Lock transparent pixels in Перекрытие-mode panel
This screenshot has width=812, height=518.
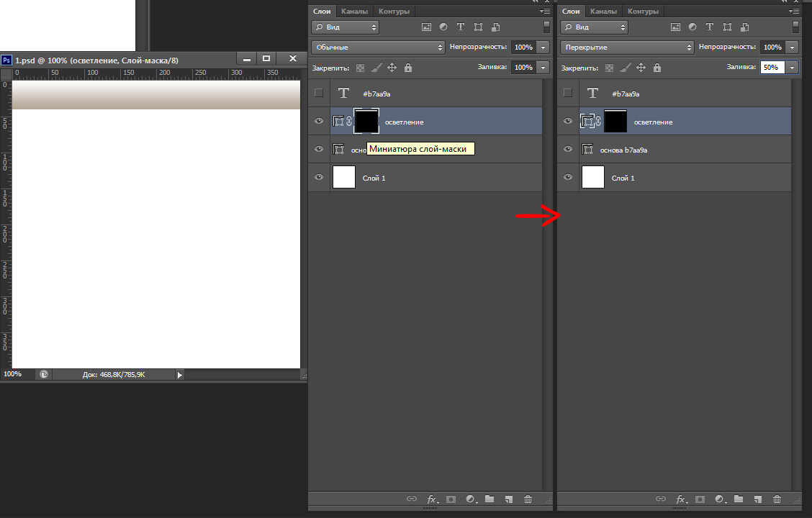point(610,68)
